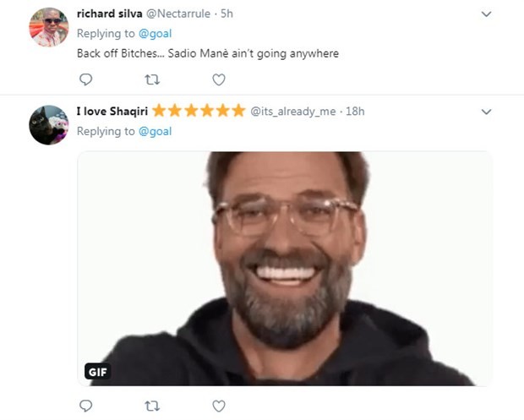Like the I love Shaqiri GIF tweet
The height and width of the screenshot is (420, 524).
coord(219,406)
